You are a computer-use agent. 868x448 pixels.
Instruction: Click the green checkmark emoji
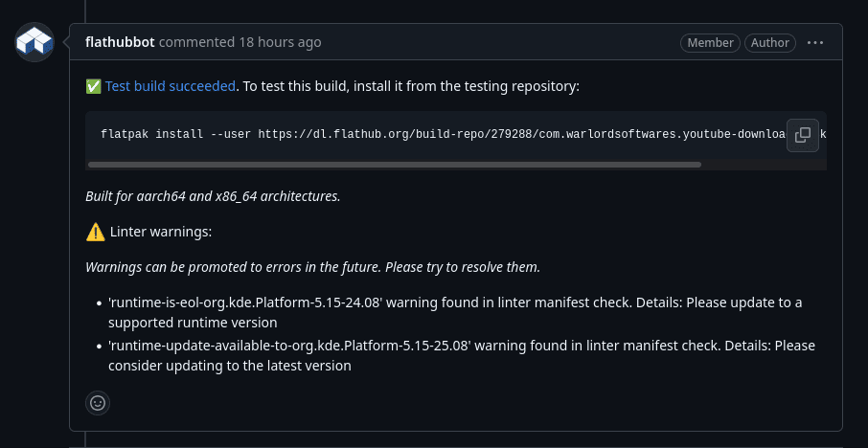93,86
